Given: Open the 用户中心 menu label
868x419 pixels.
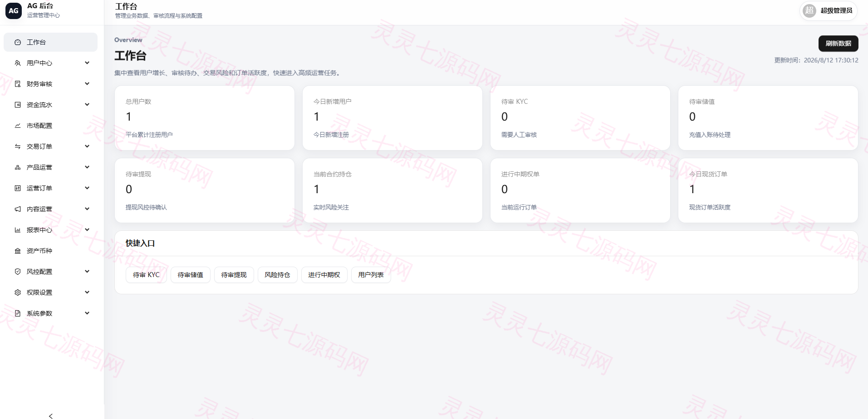Looking at the screenshot, I should pyautogui.click(x=39, y=63).
